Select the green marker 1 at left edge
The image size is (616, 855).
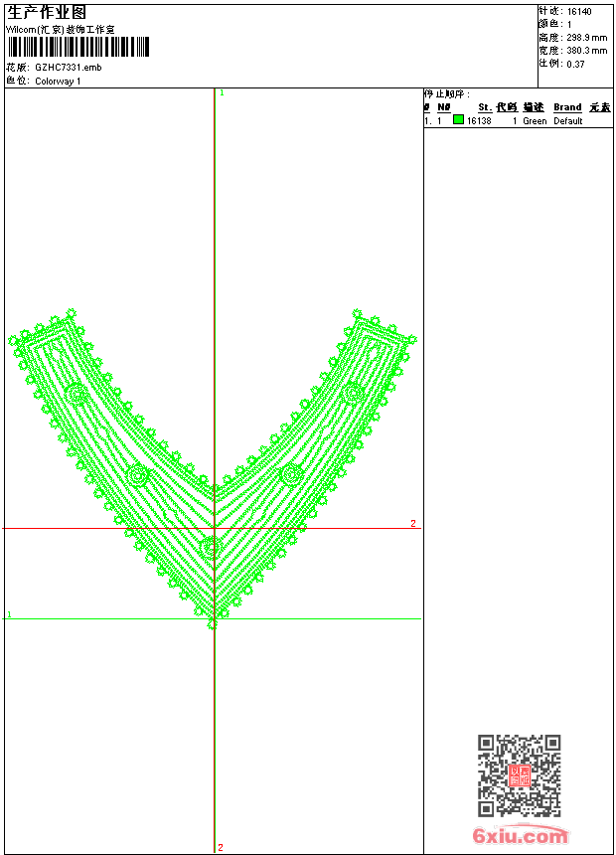(x=10, y=615)
